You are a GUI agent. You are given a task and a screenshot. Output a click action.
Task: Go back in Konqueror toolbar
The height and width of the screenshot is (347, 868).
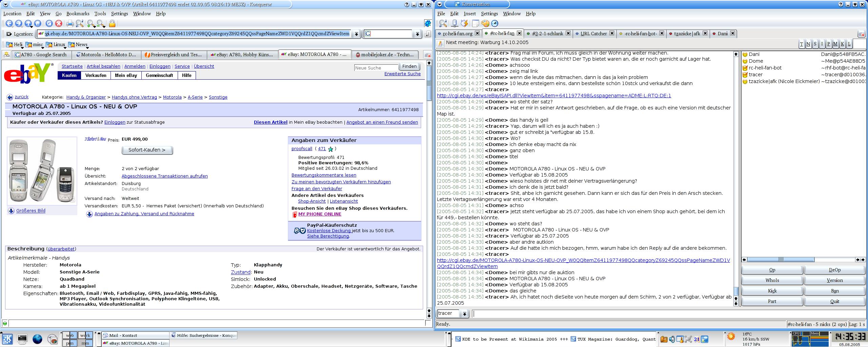[x=9, y=23]
